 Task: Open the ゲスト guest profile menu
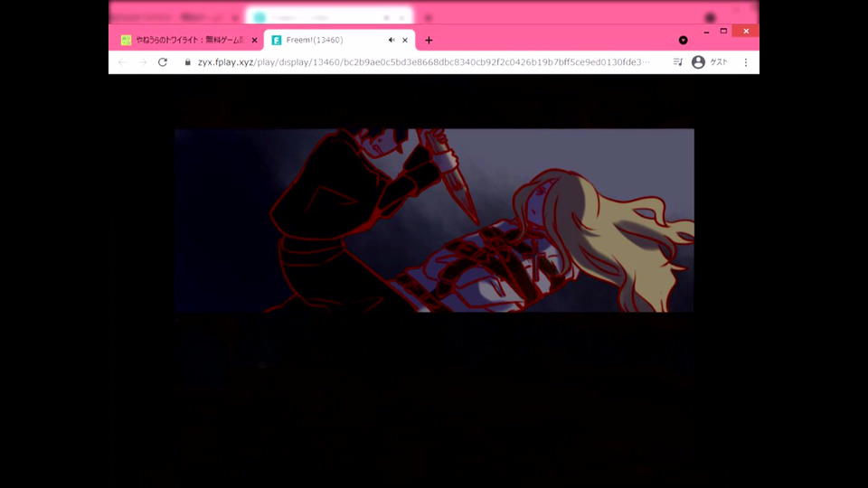coord(710,62)
